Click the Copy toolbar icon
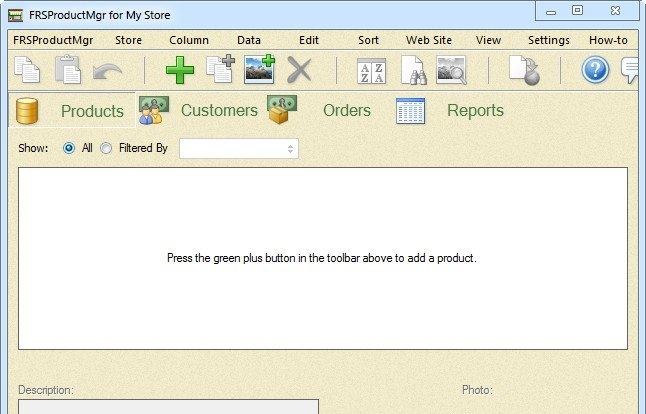 [x=27, y=70]
